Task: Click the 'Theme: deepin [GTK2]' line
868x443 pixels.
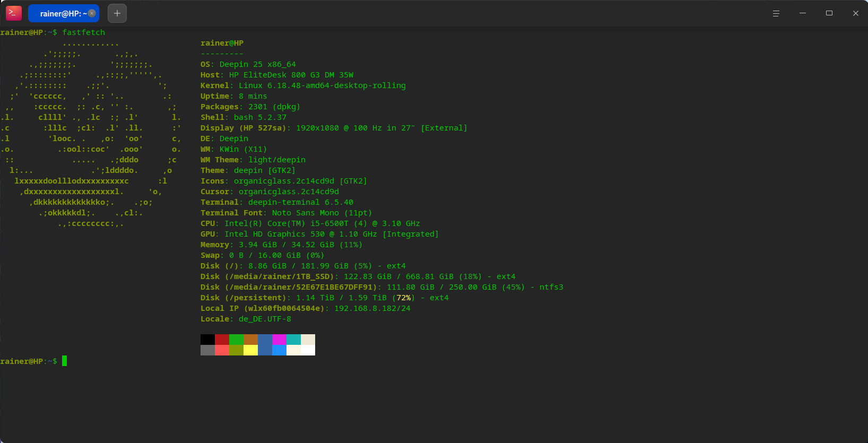Action: click(x=248, y=170)
